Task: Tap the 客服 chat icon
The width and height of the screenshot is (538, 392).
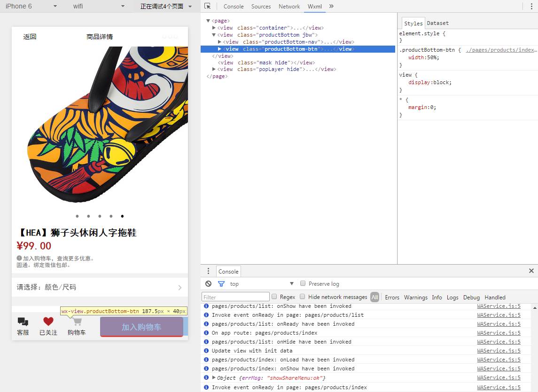Action: coord(23,322)
